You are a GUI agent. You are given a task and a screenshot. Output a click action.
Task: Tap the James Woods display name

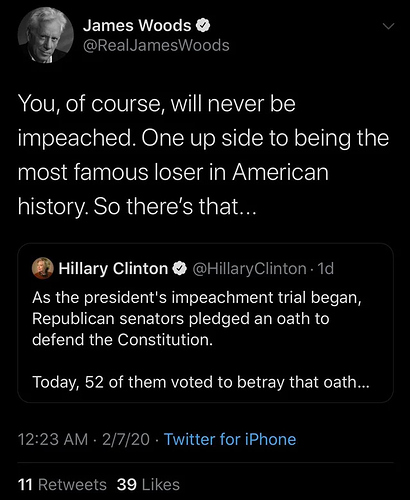pyautogui.click(x=137, y=25)
